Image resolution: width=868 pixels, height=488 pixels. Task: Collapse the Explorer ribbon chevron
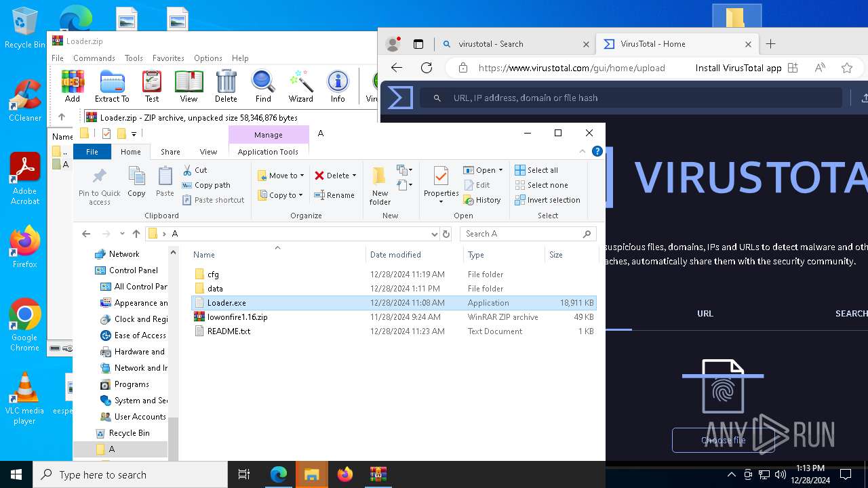point(583,151)
